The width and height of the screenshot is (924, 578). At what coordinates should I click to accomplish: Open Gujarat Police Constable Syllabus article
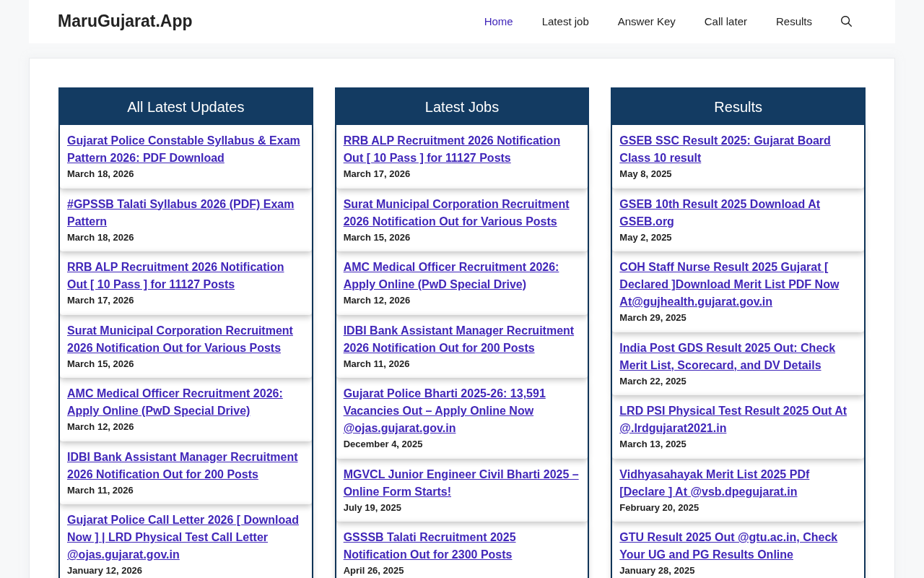pos(183,149)
